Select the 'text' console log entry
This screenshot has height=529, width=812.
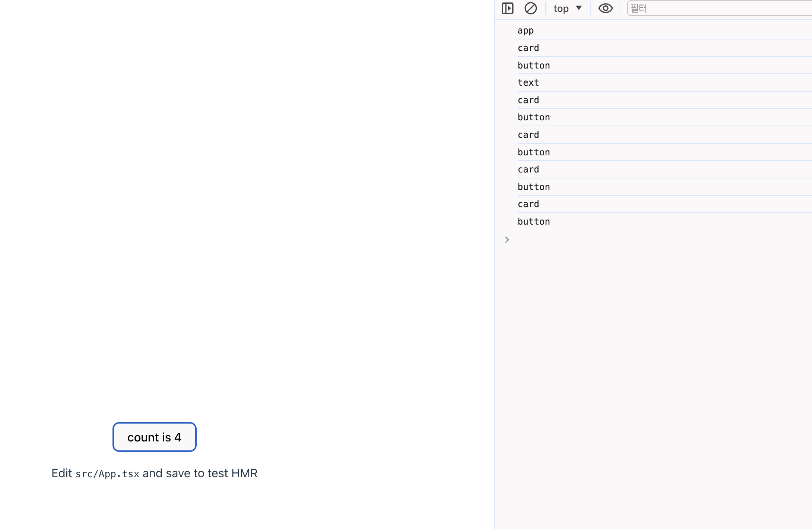528,83
